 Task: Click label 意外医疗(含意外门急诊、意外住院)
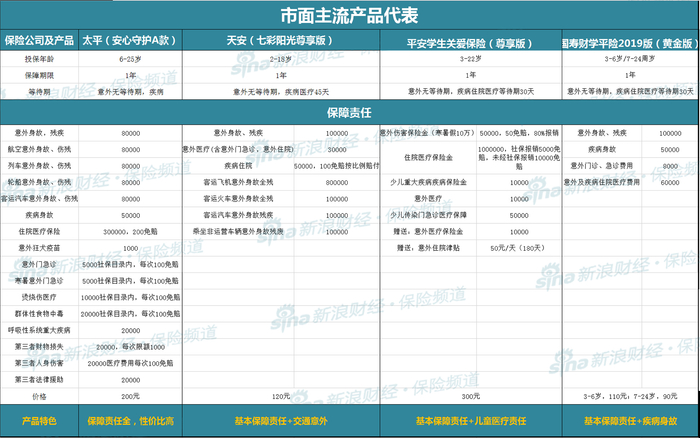(x=238, y=150)
